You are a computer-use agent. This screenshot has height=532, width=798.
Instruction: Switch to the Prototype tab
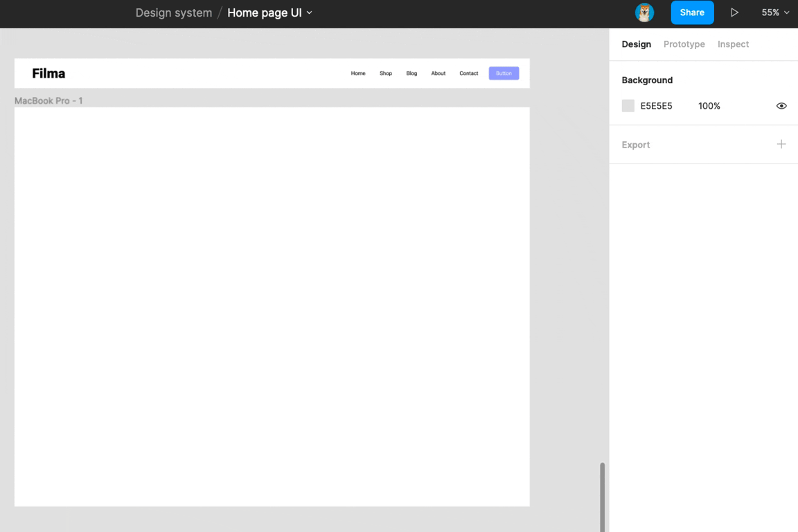pyautogui.click(x=684, y=44)
